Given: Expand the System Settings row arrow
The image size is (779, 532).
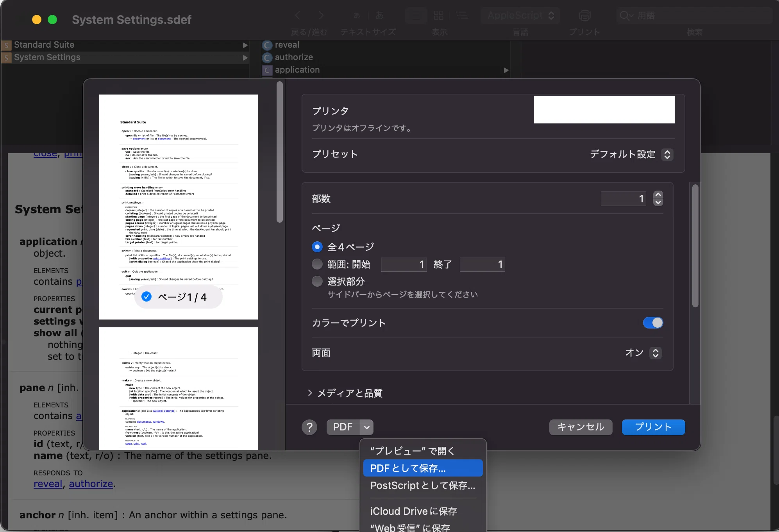Looking at the screenshot, I should tap(245, 58).
